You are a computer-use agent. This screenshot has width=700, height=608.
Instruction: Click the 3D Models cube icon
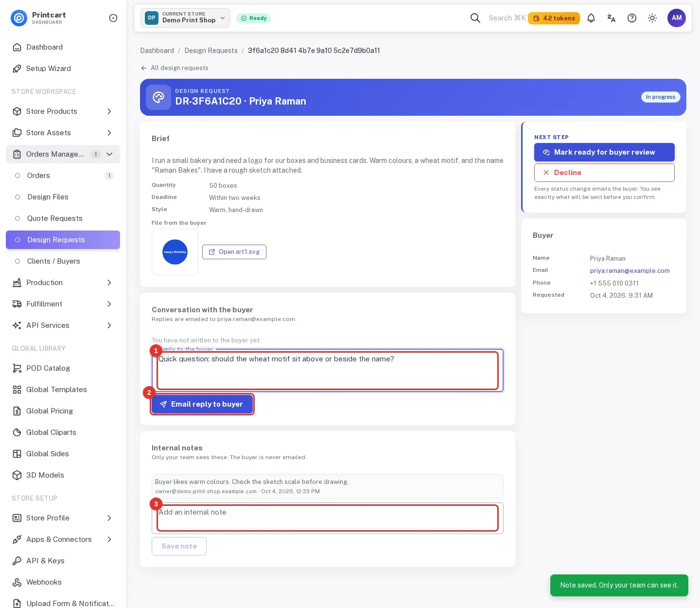[17, 475]
